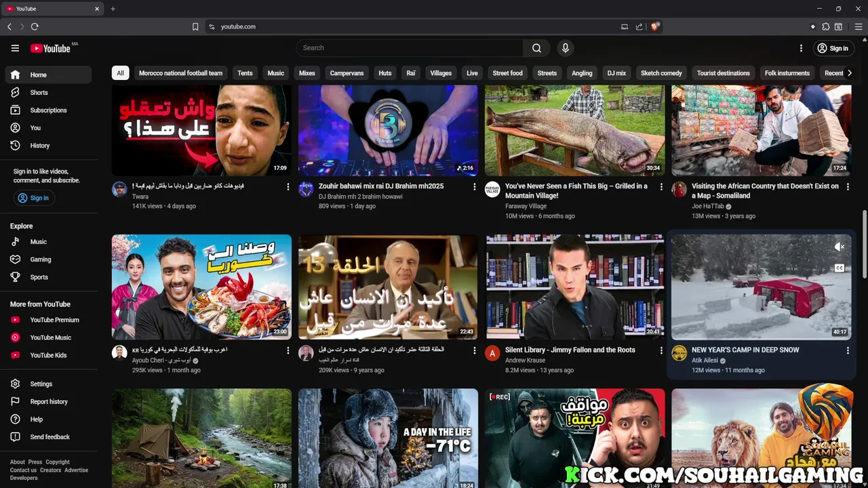Go back using browser back arrow
This screenshot has height=488, width=868.
pos(9,26)
